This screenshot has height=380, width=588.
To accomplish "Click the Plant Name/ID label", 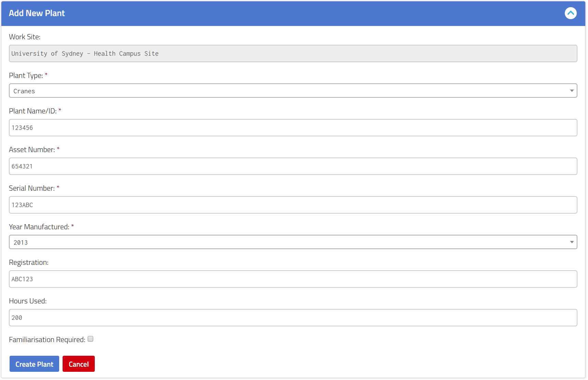I will (x=33, y=111).
